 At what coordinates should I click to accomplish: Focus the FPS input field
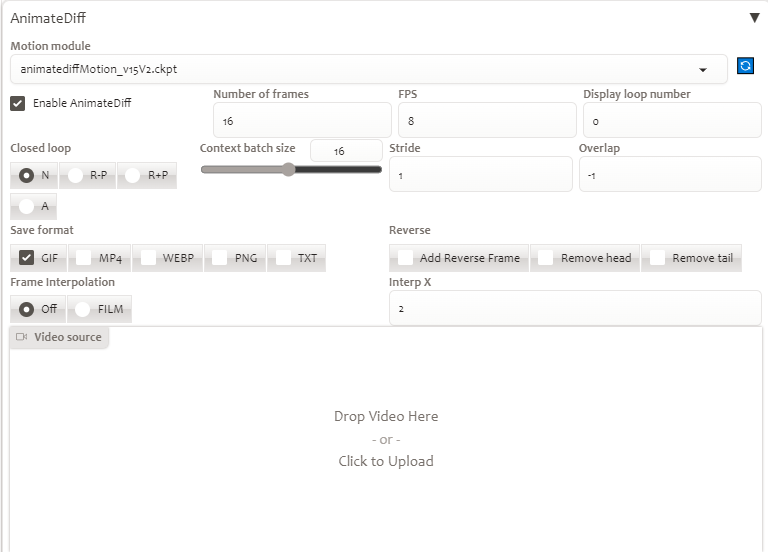pyautogui.click(x=487, y=120)
